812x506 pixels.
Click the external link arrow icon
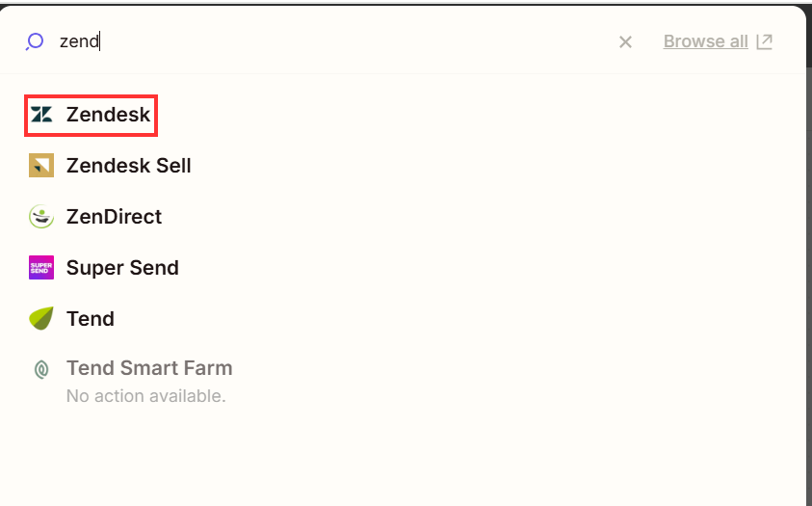[765, 41]
